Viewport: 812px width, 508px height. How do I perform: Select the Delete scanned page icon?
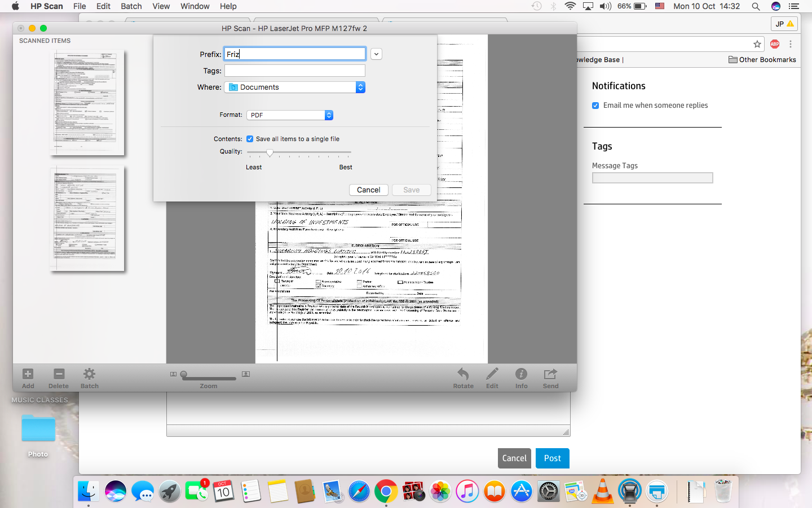[x=59, y=374]
